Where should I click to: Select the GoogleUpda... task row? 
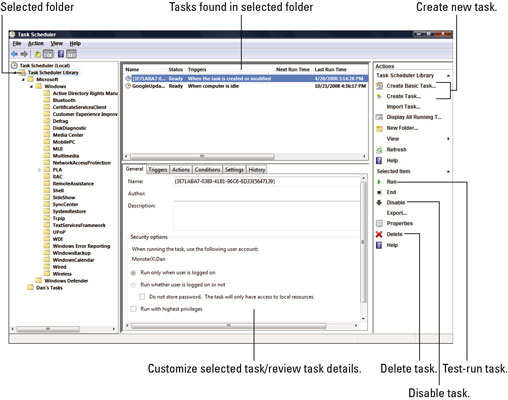pos(246,86)
